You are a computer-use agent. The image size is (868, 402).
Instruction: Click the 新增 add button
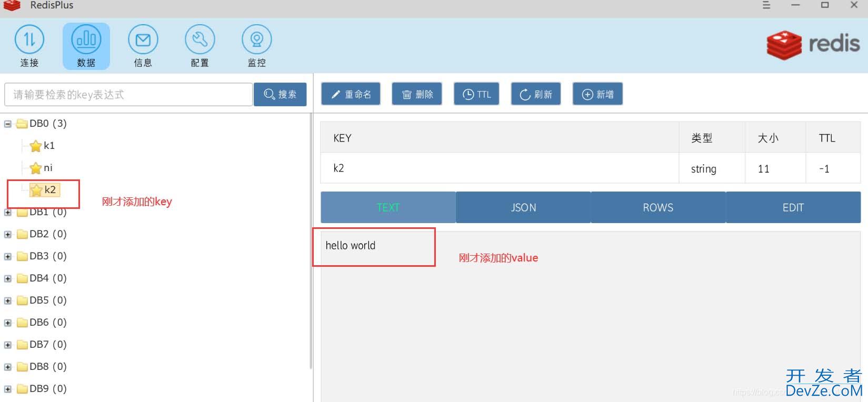597,94
